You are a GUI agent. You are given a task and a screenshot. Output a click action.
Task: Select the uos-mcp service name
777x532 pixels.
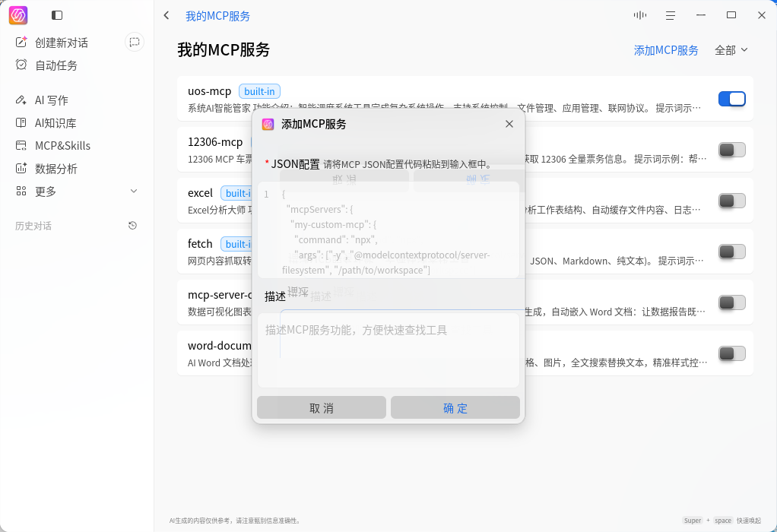[x=210, y=91]
